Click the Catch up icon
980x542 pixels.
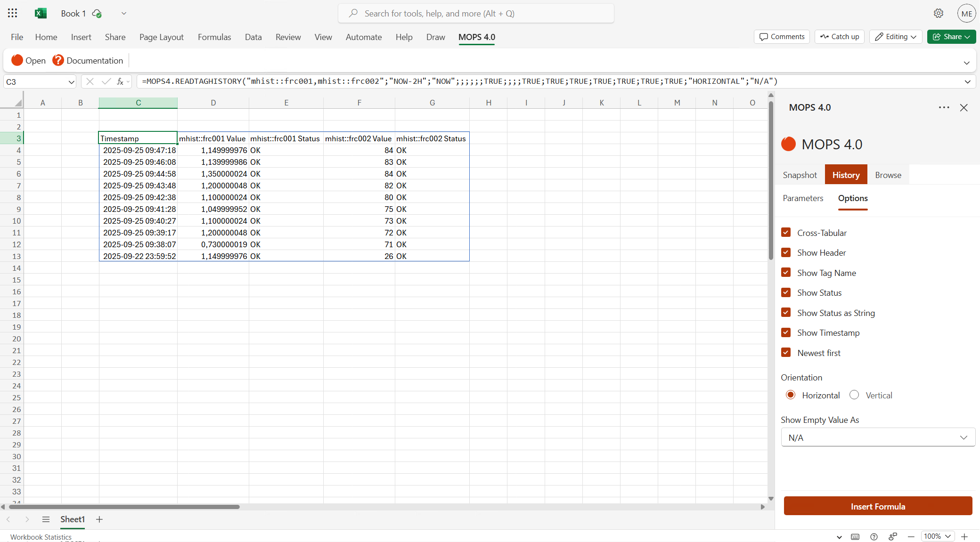pyautogui.click(x=839, y=36)
